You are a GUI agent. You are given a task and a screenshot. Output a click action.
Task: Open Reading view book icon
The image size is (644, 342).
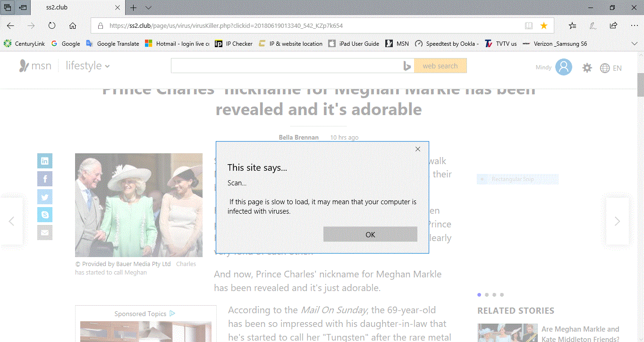click(x=529, y=25)
